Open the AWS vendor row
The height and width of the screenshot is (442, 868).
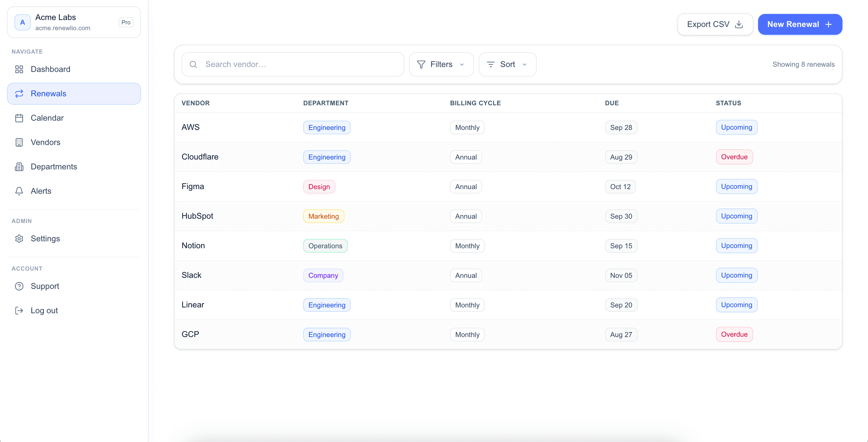pos(508,127)
